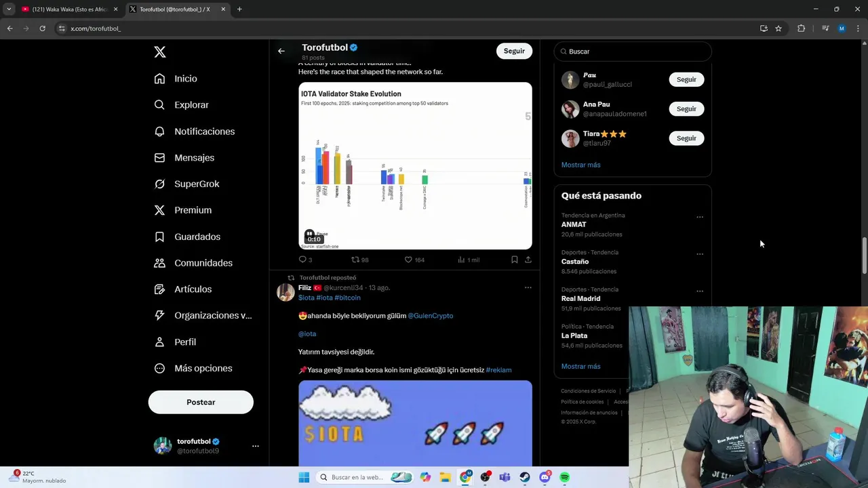Screen dimensions: 868x488
Task: Follow Torofutbol with the header Seguir button
Action: coord(514,51)
